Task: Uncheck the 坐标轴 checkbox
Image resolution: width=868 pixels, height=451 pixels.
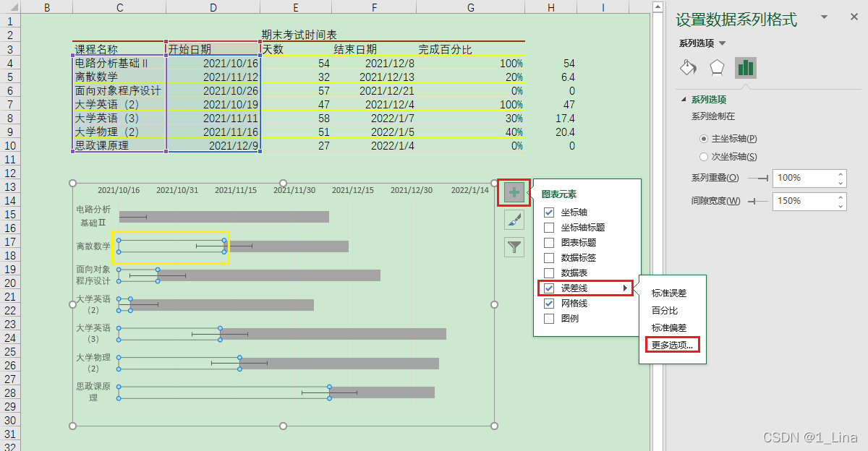Action: coord(549,212)
